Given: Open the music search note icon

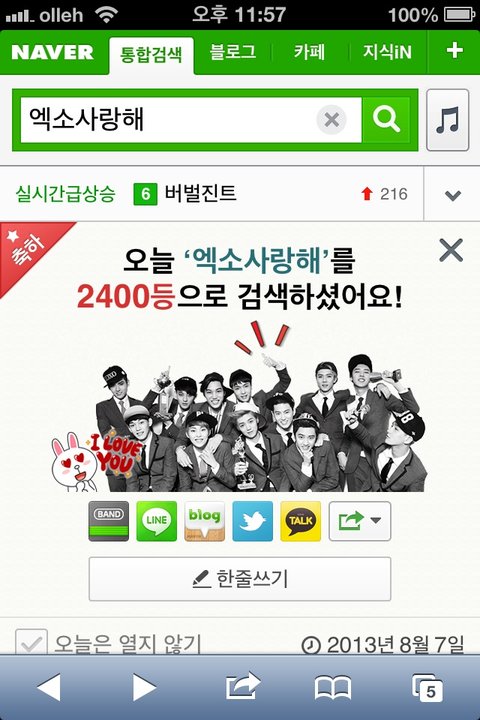Looking at the screenshot, I should click(447, 120).
